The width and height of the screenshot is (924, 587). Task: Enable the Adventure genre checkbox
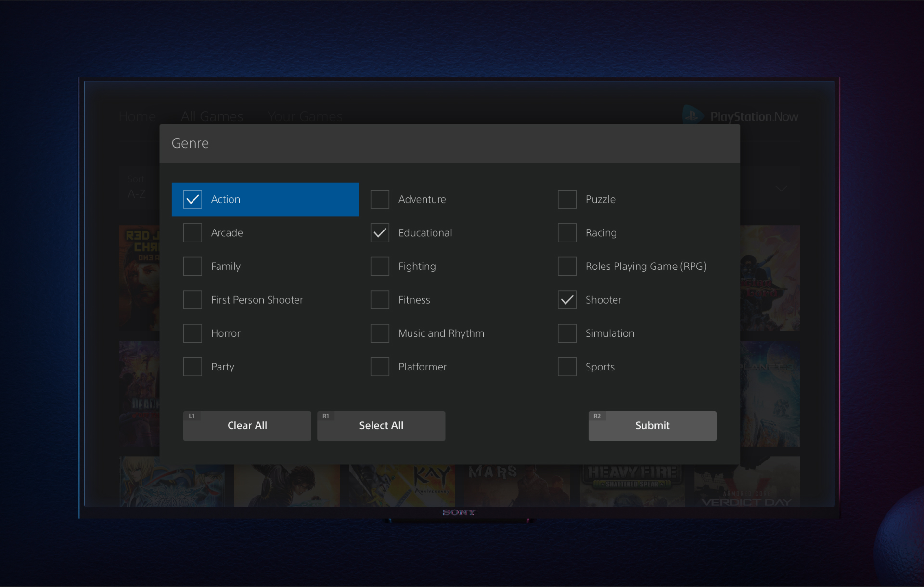click(x=380, y=199)
